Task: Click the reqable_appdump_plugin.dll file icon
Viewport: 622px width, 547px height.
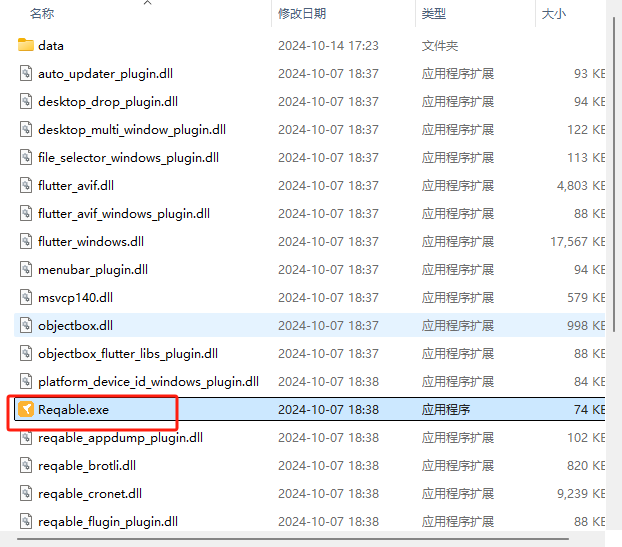Action: (x=26, y=438)
